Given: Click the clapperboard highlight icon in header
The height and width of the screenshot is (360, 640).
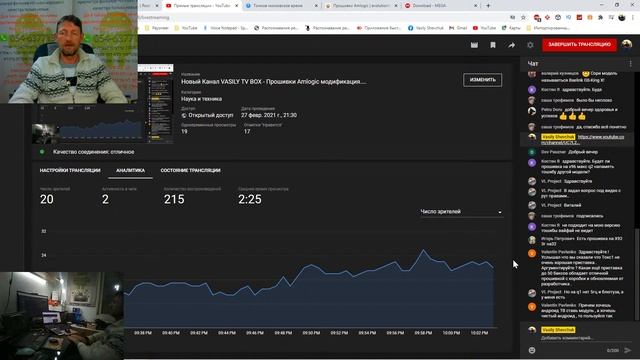Looking at the screenshot, I should (474, 45).
